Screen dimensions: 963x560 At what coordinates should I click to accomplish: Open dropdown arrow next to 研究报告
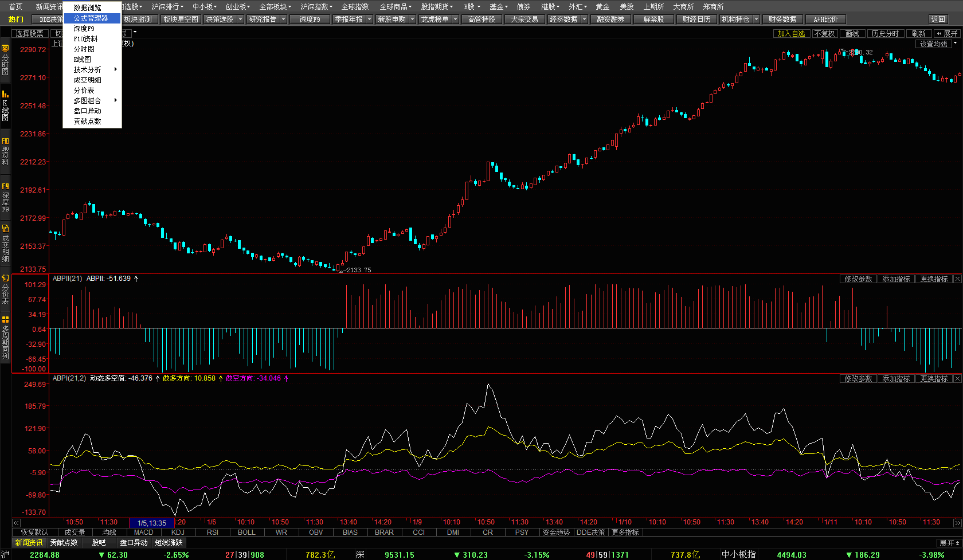(284, 19)
